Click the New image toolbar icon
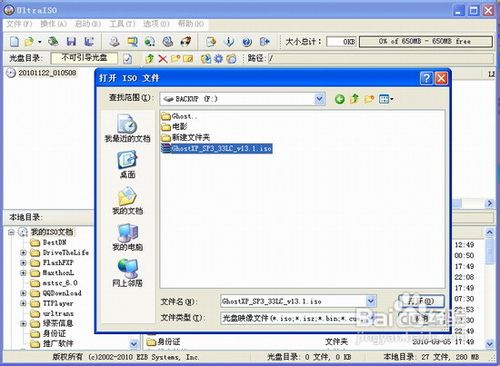 click(14, 42)
